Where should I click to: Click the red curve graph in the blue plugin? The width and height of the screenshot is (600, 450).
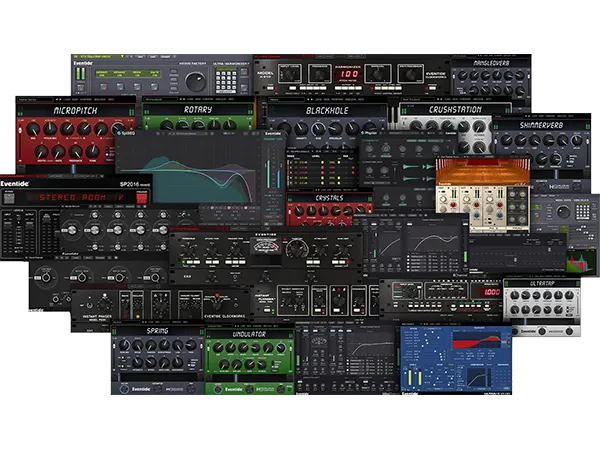[479, 340]
